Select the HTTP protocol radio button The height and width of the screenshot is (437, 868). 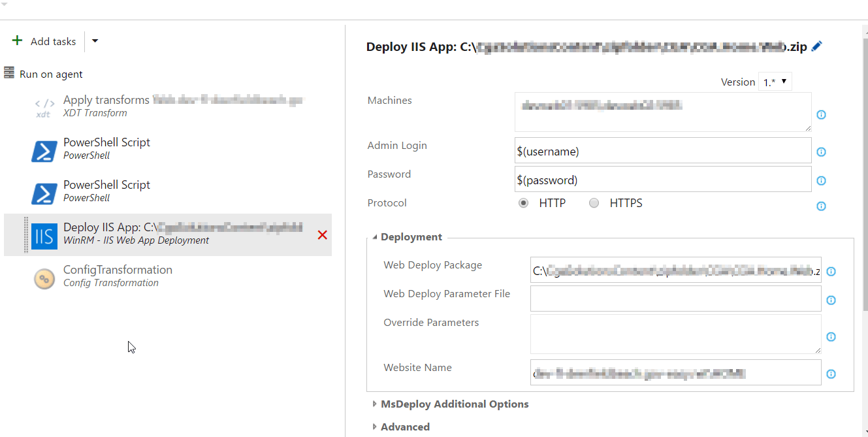tap(523, 203)
